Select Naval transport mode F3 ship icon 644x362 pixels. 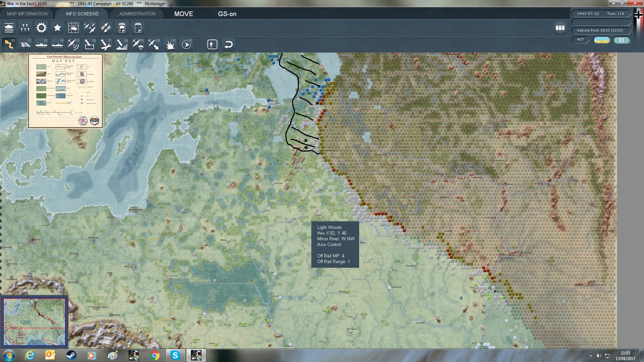(x=41, y=44)
